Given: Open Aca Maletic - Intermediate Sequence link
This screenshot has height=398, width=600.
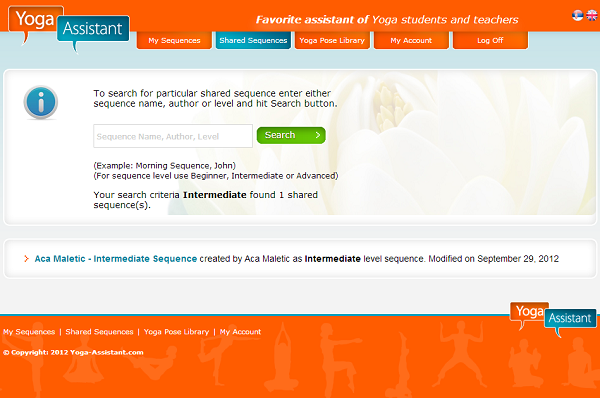Looking at the screenshot, I should click(x=116, y=259).
